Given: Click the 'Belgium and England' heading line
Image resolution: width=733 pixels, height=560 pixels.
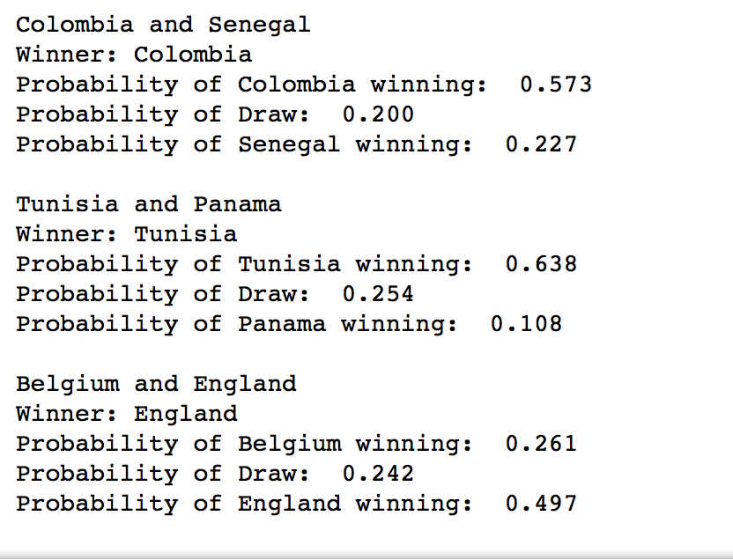Looking at the screenshot, I should tap(156, 385).
